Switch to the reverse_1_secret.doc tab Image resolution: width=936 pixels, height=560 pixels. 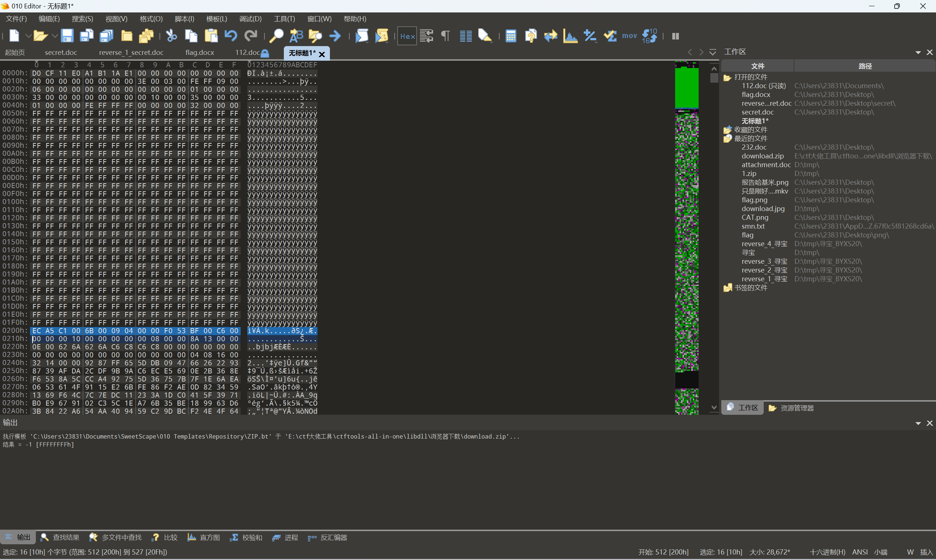pos(131,52)
